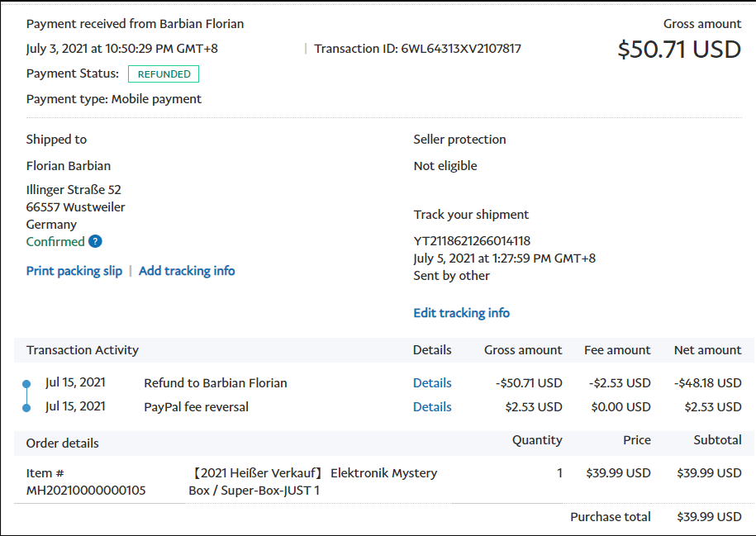Click the Purchase total $39.99 USD value
This screenshot has width=756, height=536.
[709, 517]
